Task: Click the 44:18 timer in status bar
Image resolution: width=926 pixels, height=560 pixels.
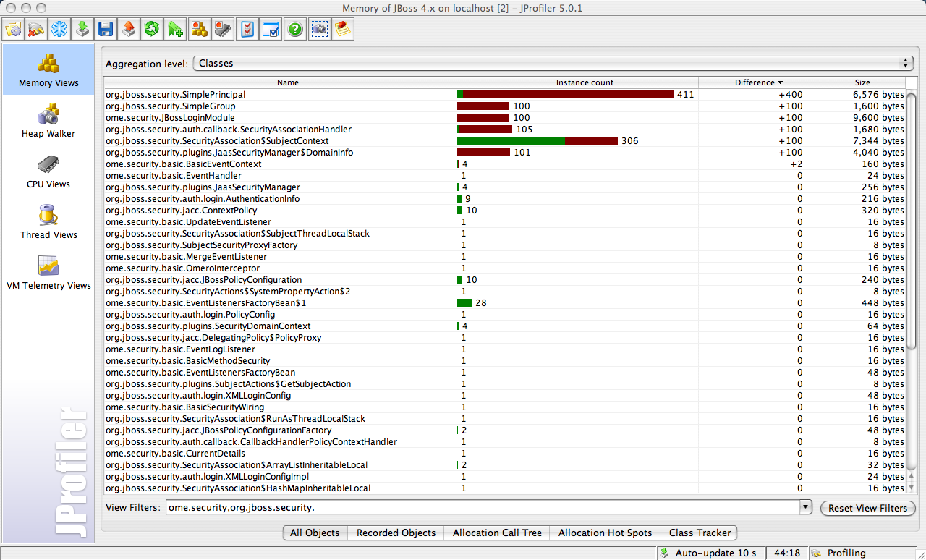Action: tap(786, 553)
